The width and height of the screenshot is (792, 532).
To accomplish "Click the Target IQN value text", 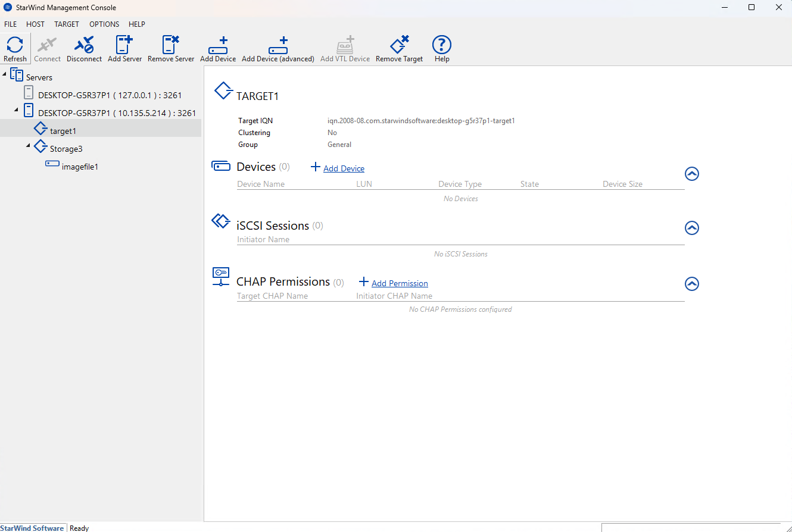I will (421, 121).
